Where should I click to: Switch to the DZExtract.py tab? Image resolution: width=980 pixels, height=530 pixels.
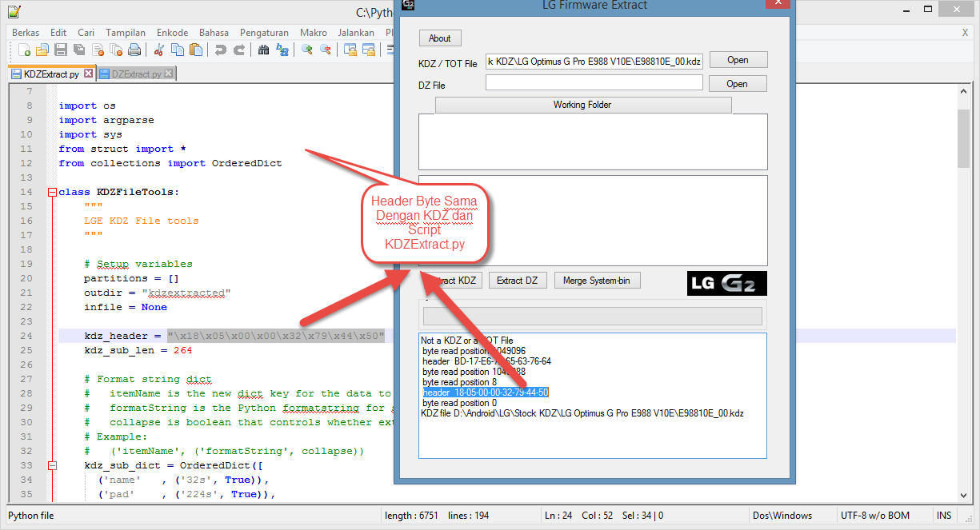point(136,74)
